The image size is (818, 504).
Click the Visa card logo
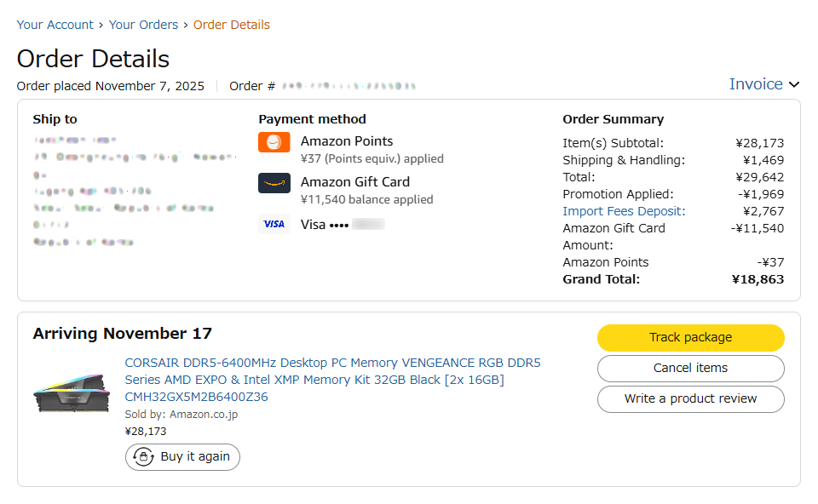coord(274,224)
